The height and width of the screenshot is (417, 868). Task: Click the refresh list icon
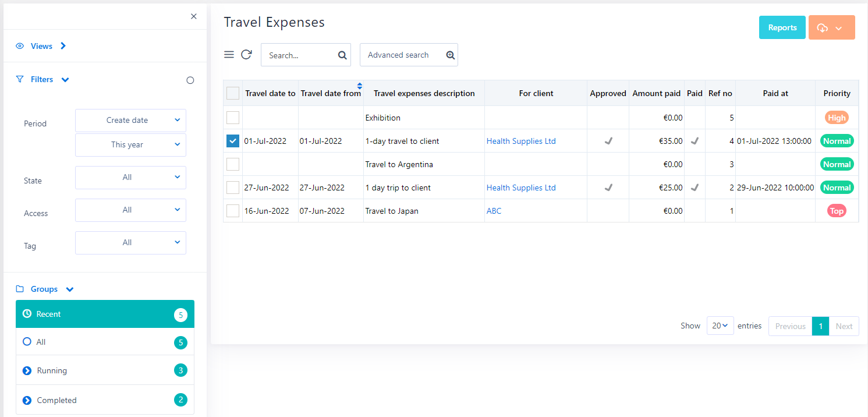pyautogui.click(x=246, y=55)
